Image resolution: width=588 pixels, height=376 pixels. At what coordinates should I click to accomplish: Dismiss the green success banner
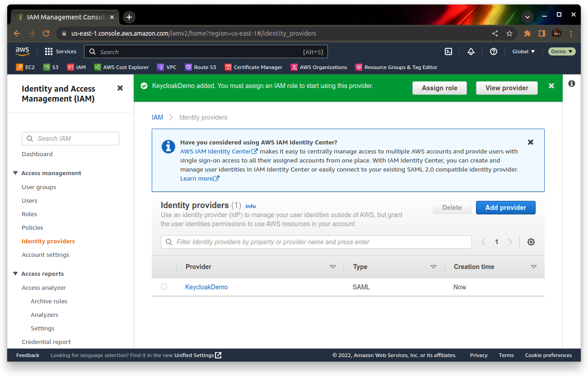click(x=551, y=86)
